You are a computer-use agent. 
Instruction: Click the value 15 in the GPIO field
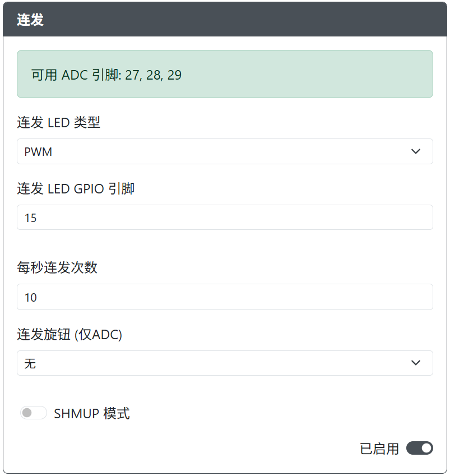pyautogui.click(x=31, y=218)
